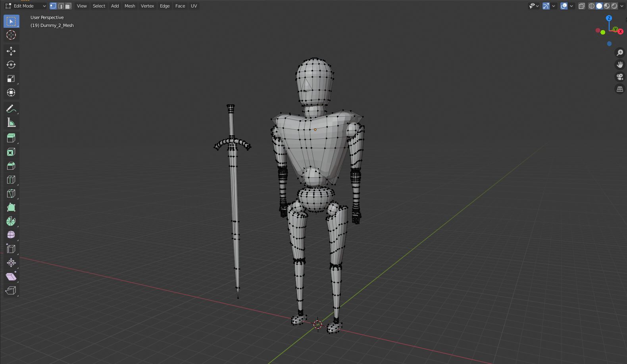This screenshot has width=627, height=364.
Task: Activate the Rip Region tool
Action: pos(11,291)
